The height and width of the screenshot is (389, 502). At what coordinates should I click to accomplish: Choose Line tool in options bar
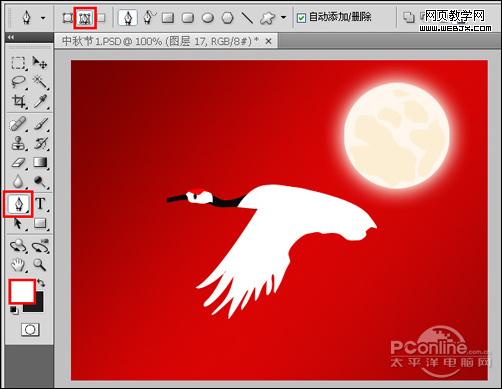pyautogui.click(x=247, y=18)
